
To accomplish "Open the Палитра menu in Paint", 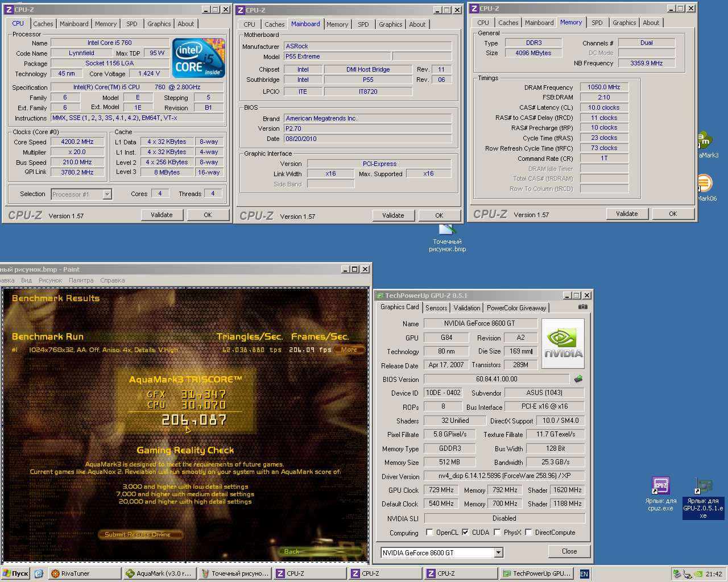I will click(x=81, y=280).
